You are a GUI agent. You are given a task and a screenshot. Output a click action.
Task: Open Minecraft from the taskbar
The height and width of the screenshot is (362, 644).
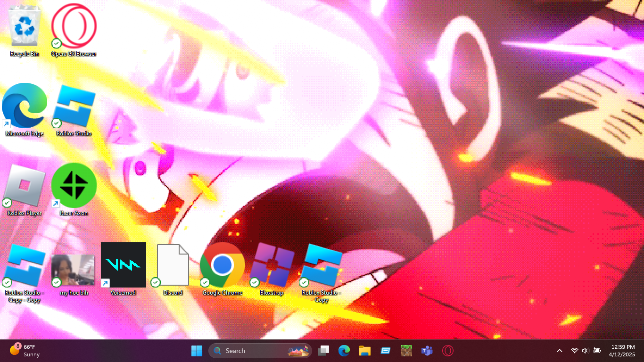[x=406, y=351]
